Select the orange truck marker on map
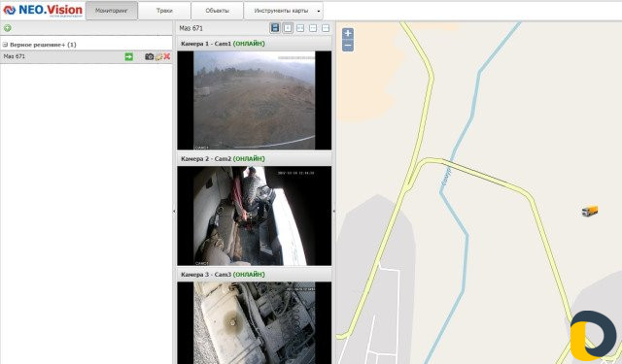Screen dimensions: 622x364 coord(590,211)
